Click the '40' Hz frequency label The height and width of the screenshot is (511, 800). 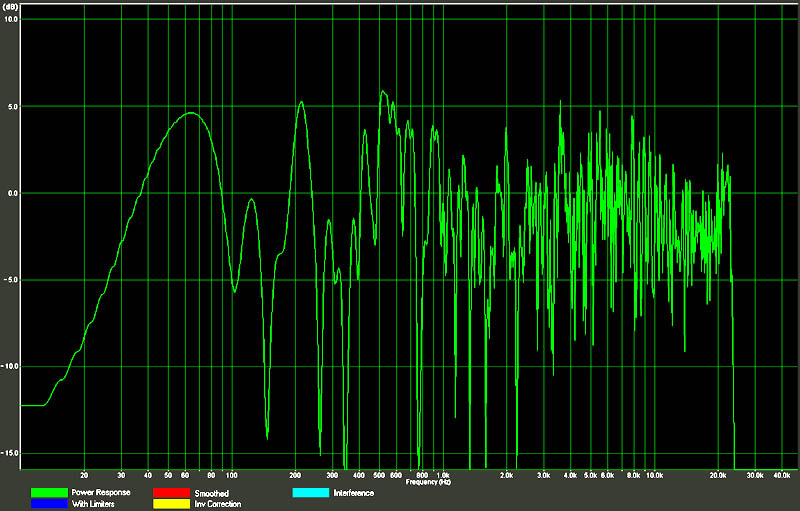coord(148,475)
